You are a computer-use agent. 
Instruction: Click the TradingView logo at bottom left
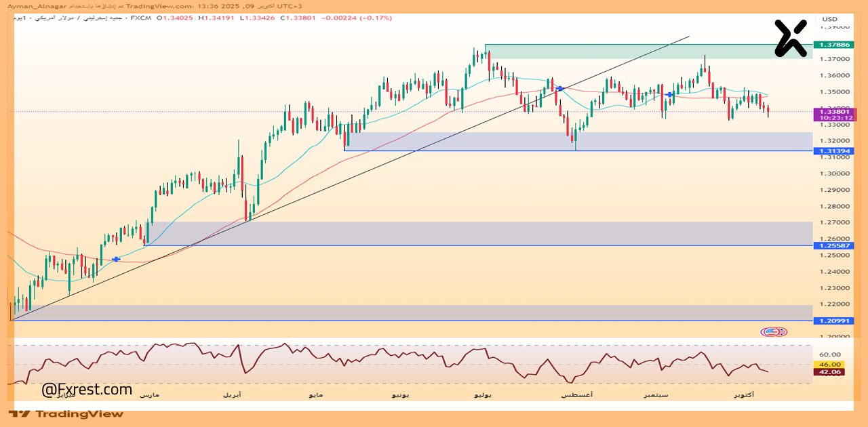pos(66,413)
